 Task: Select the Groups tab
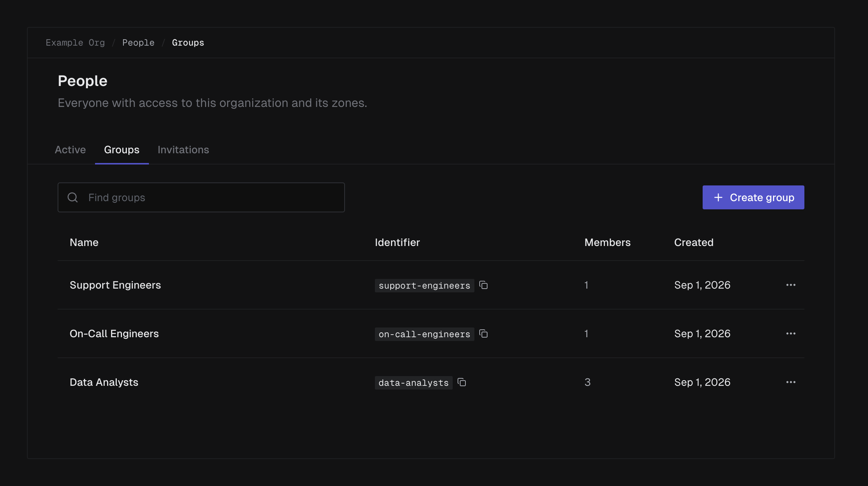(122, 150)
